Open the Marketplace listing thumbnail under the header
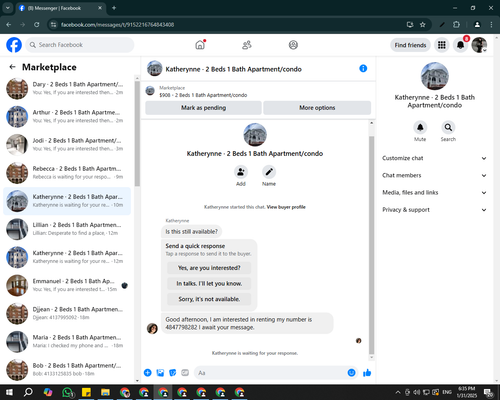The height and width of the screenshot is (400, 500). [150, 91]
